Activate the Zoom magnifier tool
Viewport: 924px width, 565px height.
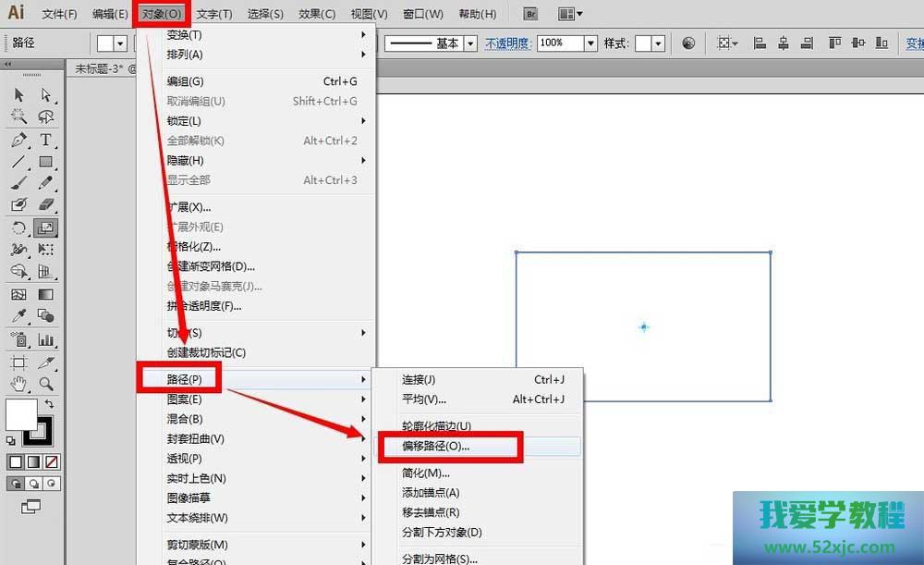pos(45,384)
